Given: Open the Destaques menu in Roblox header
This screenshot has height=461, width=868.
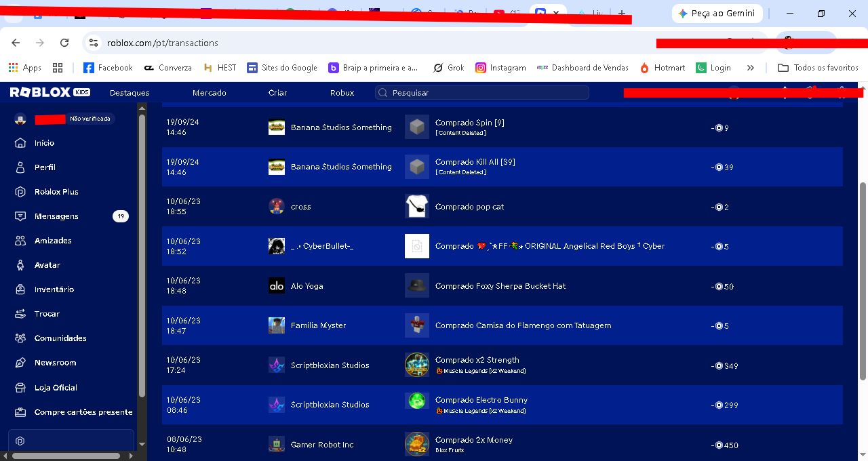Looking at the screenshot, I should click(130, 93).
